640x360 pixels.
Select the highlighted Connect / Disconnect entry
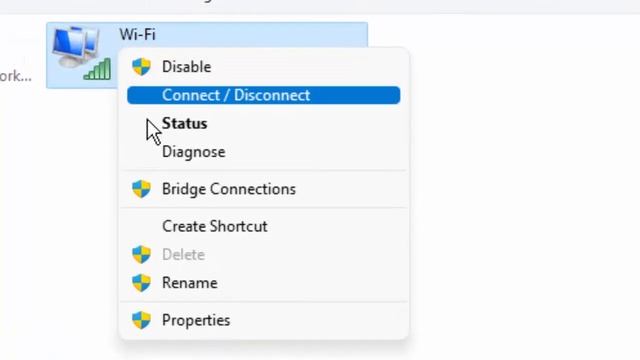point(264,95)
